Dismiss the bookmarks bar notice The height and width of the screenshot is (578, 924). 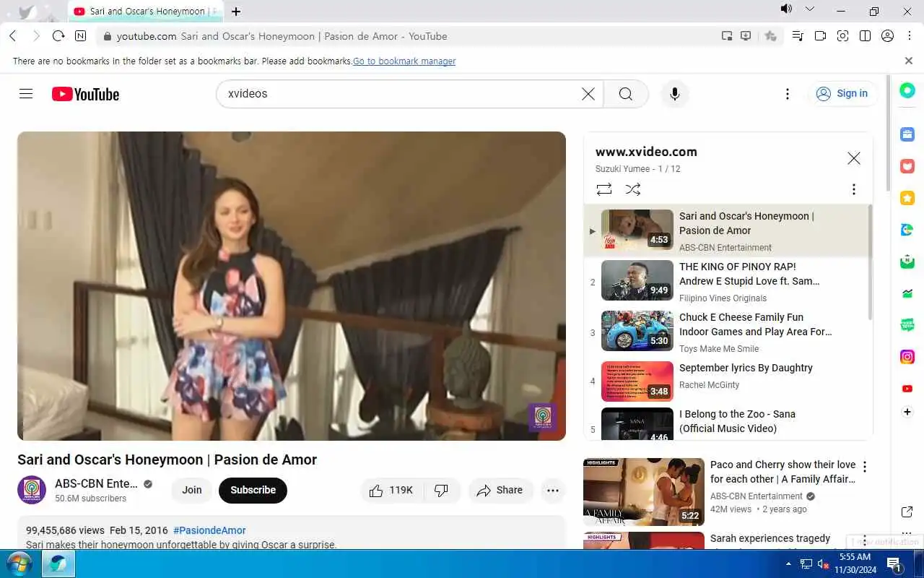(909, 61)
